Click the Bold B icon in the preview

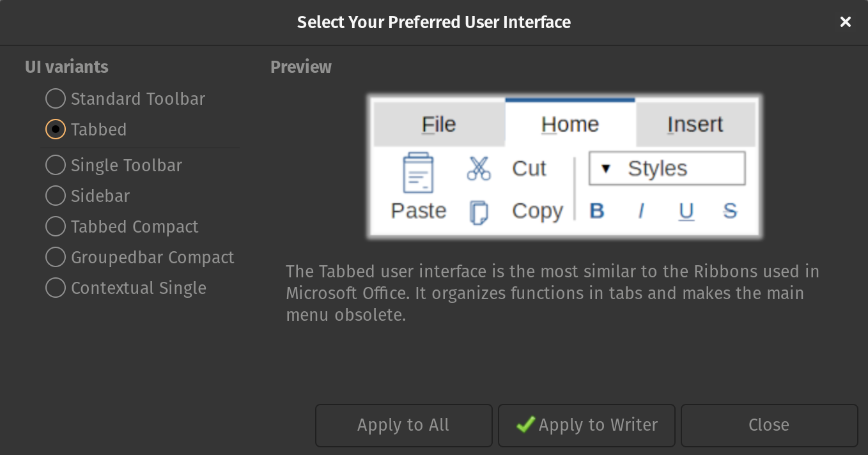point(597,211)
